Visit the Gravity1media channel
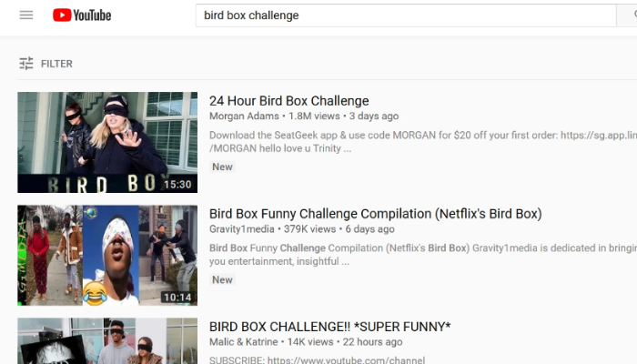637x364 pixels. tap(242, 229)
